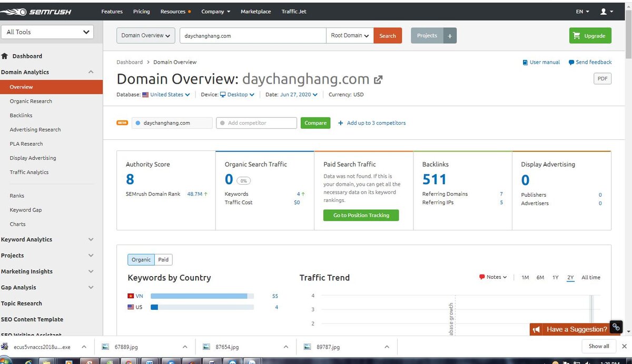The width and height of the screenshot is (632, 364).
Task: Collapse the Domain Analytics section
Action: (x=91, y=72)
